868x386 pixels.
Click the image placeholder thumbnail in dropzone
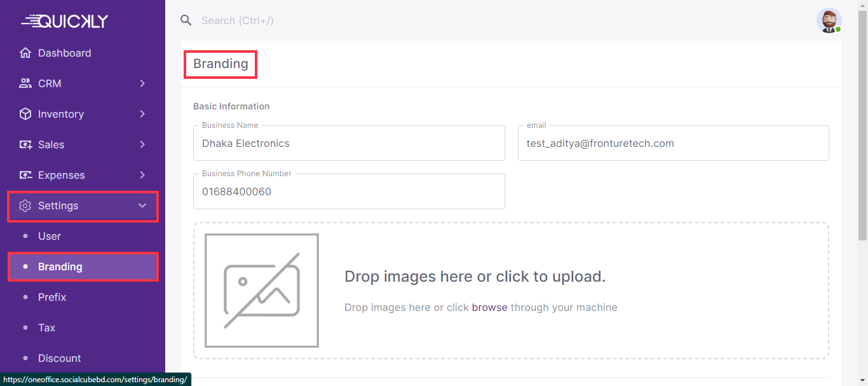pyautogui.click(x=262, y=291)
